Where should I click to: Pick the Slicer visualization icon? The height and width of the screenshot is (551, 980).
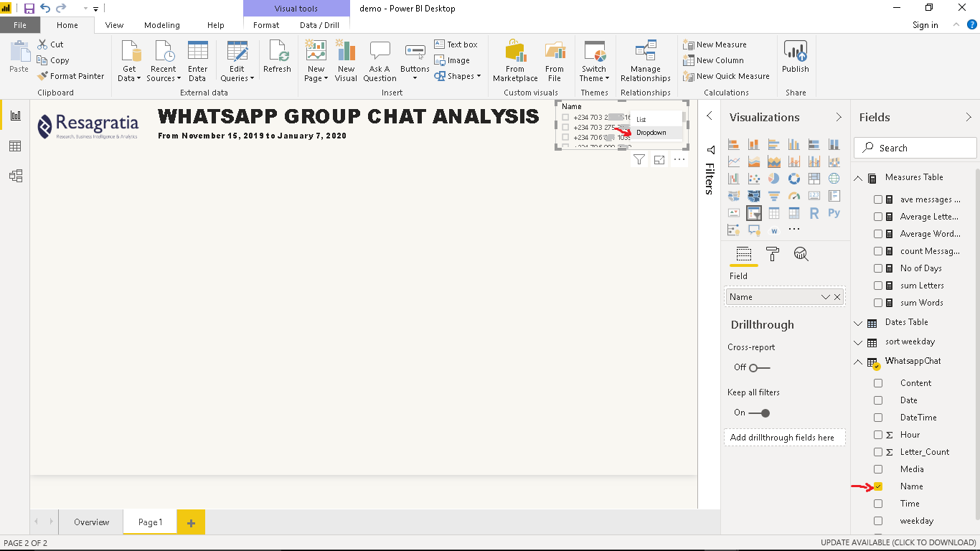(753, 213)
